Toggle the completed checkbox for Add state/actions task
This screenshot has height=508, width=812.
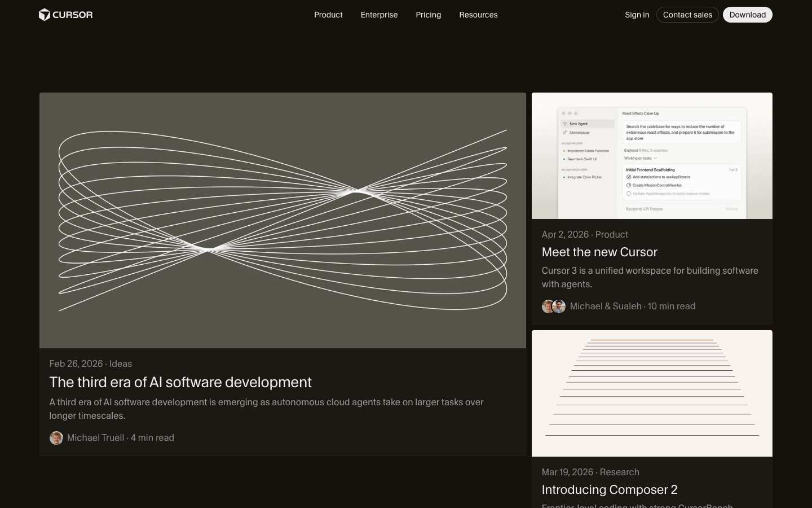tap(628, 177)
